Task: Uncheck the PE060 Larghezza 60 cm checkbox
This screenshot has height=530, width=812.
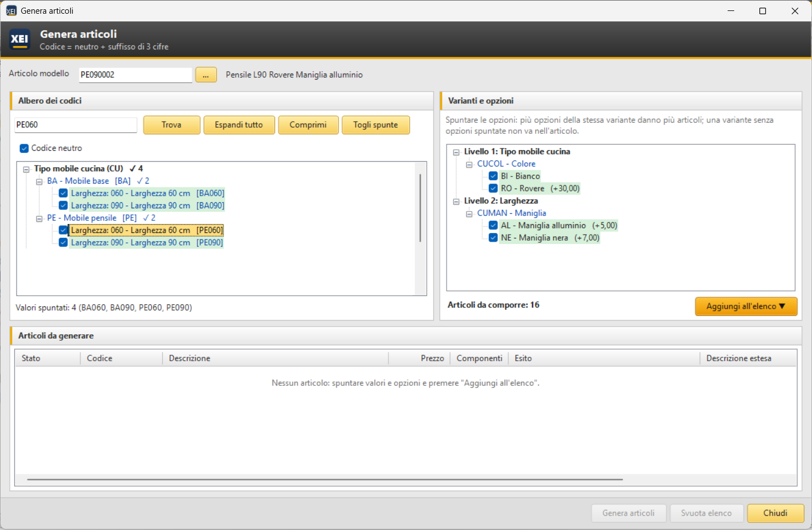Action: click(64, 230)
